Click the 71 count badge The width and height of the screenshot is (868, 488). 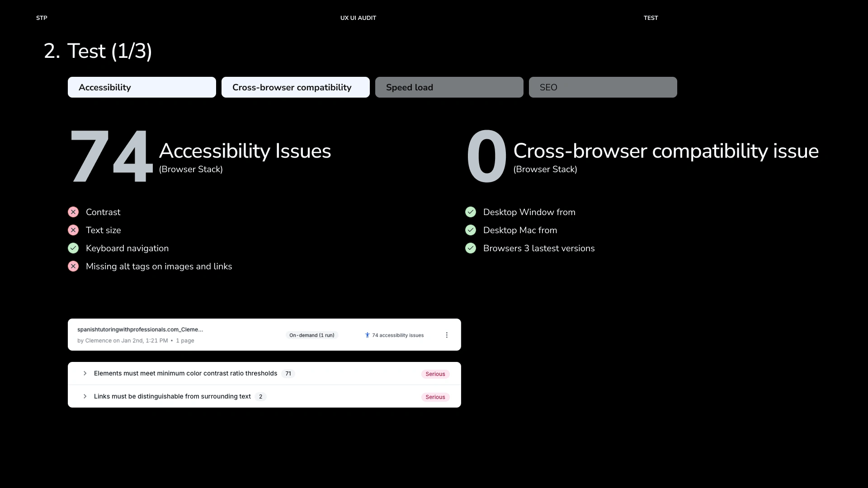coord(288,374)
